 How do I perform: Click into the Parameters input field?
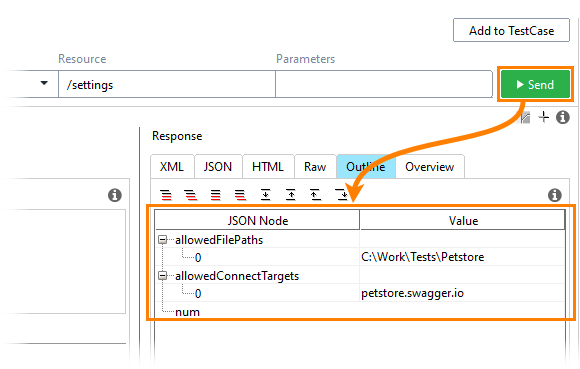[x=384, y=84]
